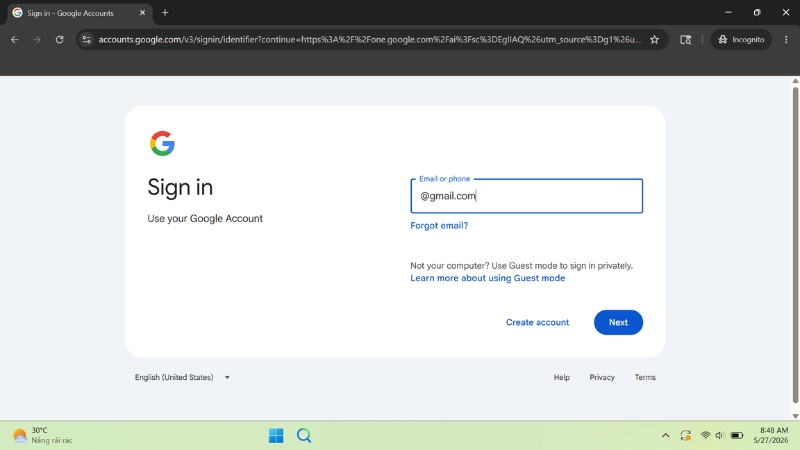Click the volume speaker tray icon

(720, 435)
